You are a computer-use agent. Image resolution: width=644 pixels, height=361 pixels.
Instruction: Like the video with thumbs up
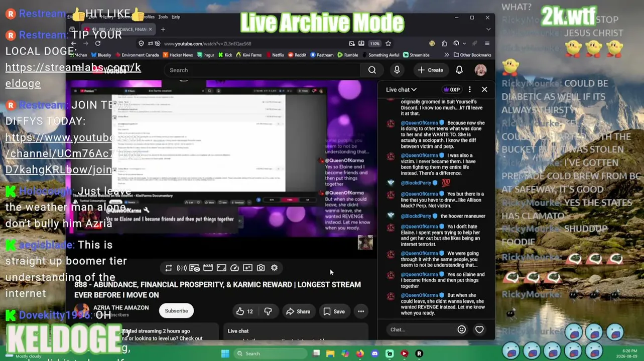click(245, 311)
